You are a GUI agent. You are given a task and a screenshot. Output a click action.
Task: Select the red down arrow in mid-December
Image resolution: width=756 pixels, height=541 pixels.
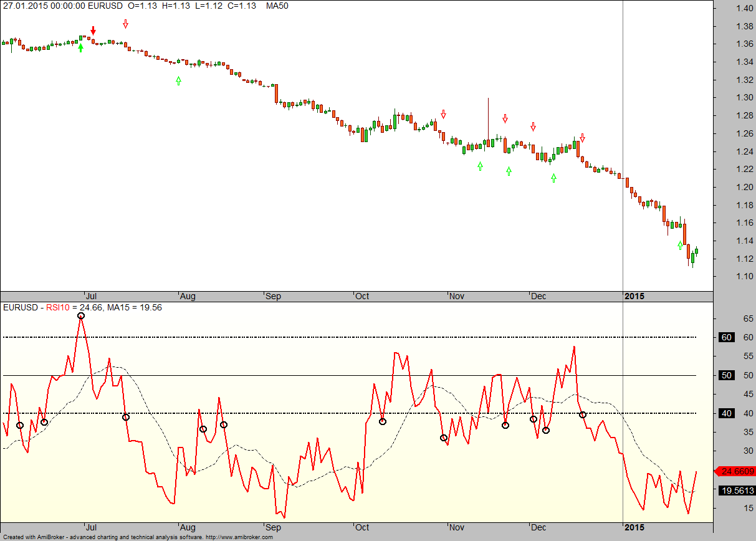coord(582,138)
